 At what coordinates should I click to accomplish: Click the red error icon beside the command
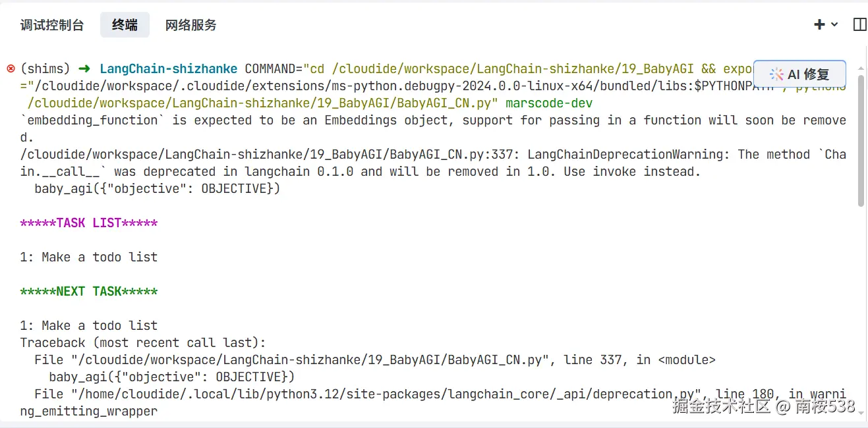(x=11, y=68)
